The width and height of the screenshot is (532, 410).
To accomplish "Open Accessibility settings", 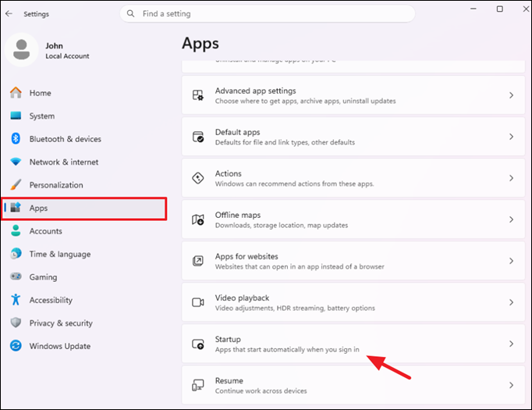I will (x=84, y=300).
